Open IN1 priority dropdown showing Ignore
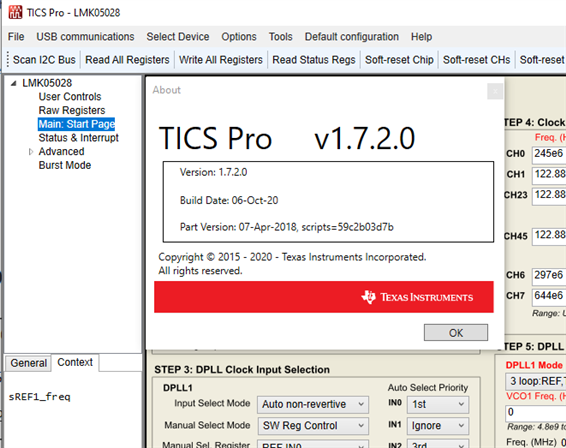Image resolution: width=566 pixels, height=448 pixels. coord(438,426)
